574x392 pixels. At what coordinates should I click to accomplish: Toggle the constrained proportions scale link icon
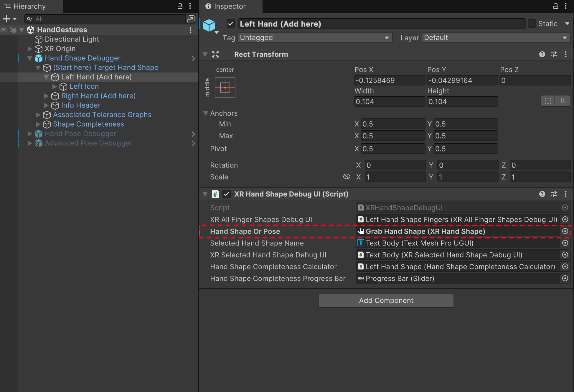347,177
